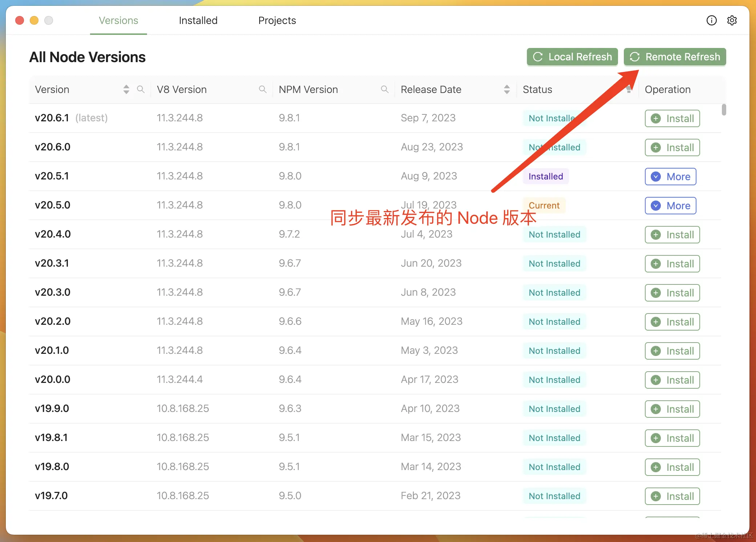756x542 pixels.
Task: Toggle sort arrows on Version column
Action: tap(126, 89)
